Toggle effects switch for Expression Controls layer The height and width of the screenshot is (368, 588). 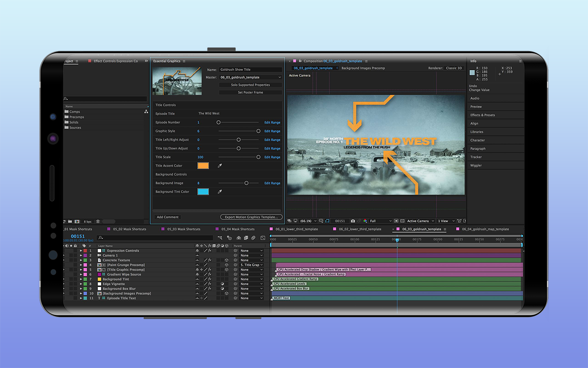pos(209,251)
